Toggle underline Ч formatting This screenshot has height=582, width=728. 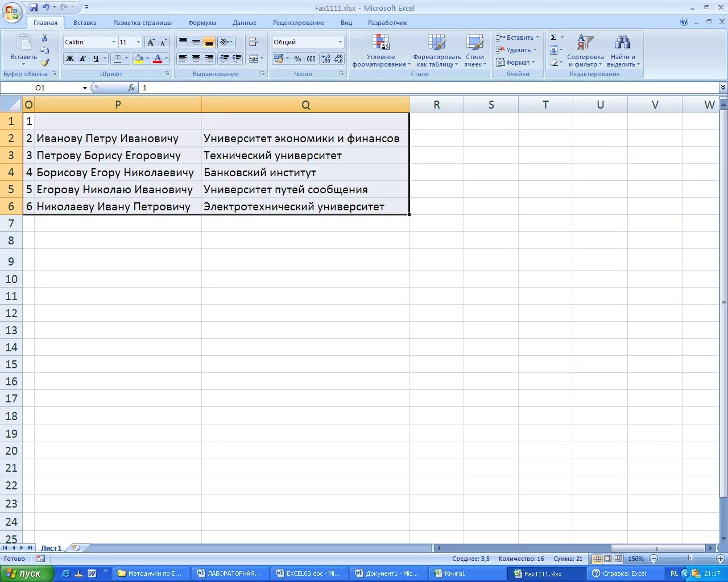pos(96,58)
